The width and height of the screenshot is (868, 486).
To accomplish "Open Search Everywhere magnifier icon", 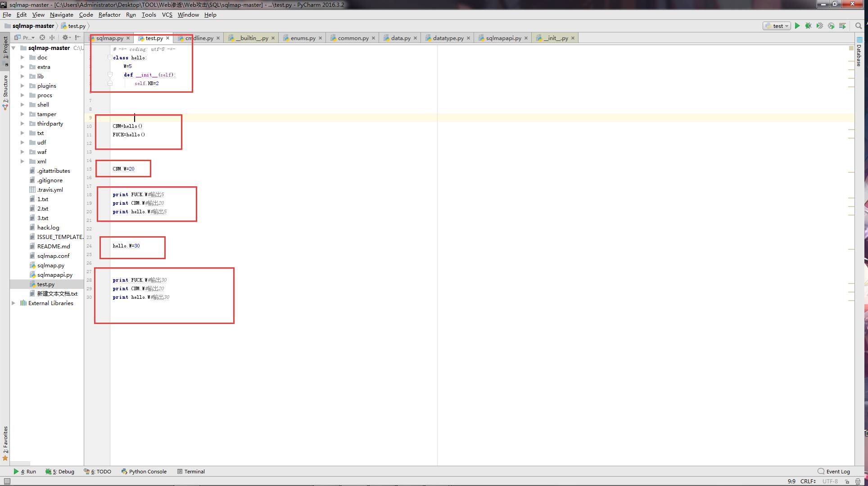I will click(x=858, y=26).
